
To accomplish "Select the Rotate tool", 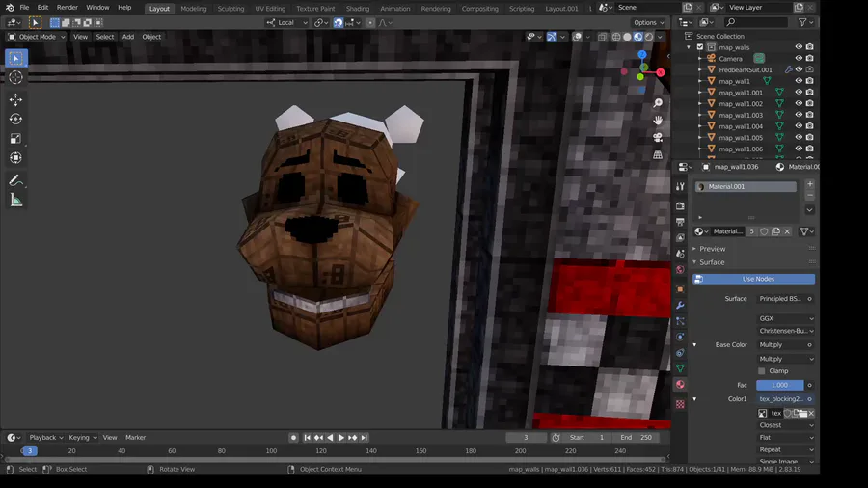I will pos(15,119).
